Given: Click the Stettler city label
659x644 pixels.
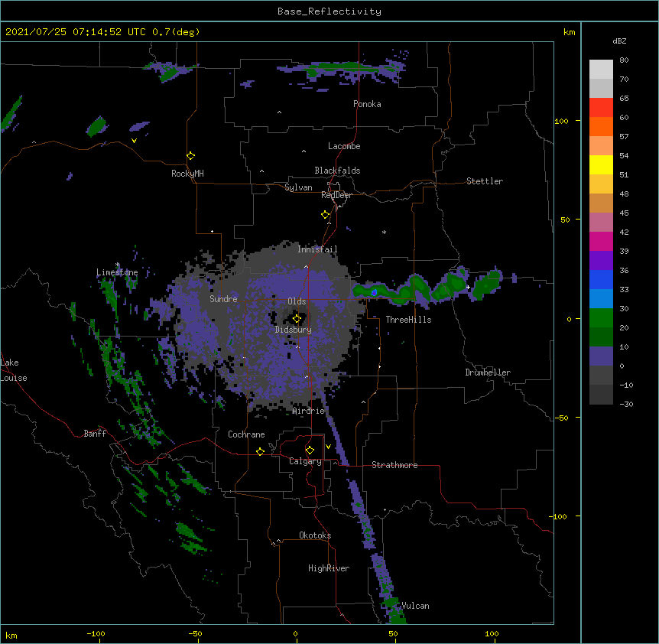Looking at the screenshot, I should coord(485,181).
